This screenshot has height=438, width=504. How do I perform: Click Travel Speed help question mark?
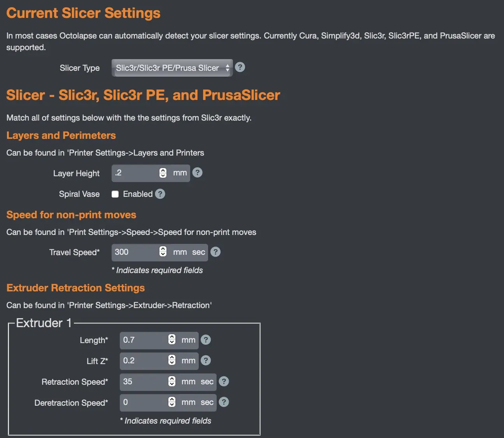pos(215,252)
